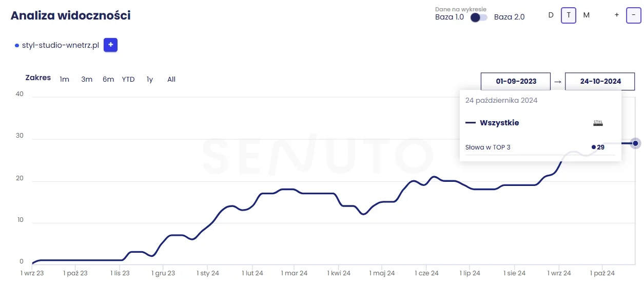Click the minus zoom-out icon
The width and height of the screenshot is (644, 281).
tap(634, 15)
